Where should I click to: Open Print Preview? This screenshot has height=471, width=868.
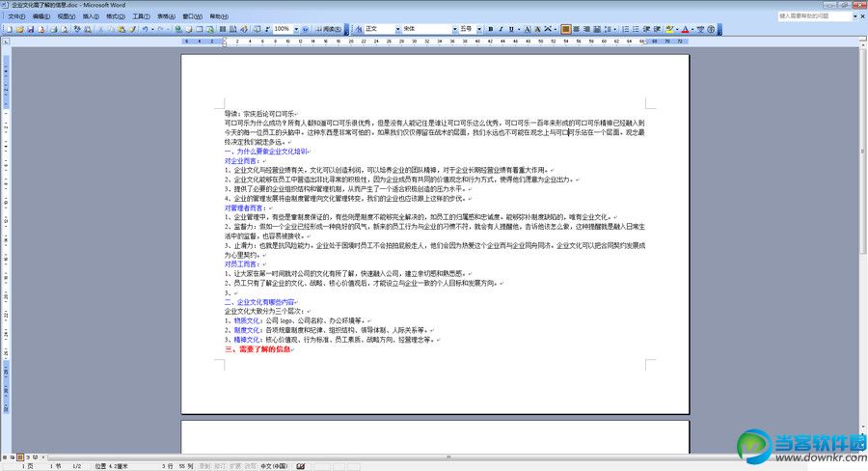pos(65,29)
